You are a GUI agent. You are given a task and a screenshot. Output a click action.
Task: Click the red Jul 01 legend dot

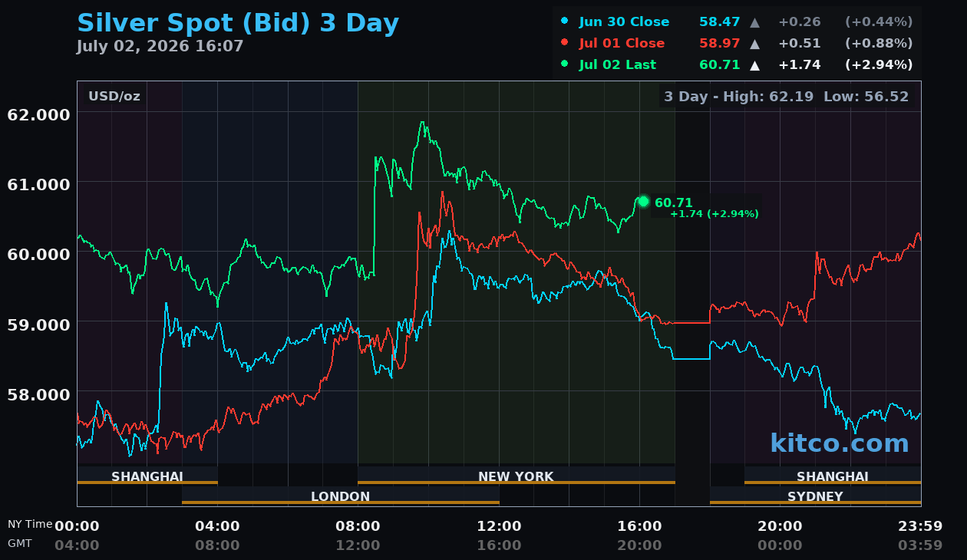[x=565, y=43]
